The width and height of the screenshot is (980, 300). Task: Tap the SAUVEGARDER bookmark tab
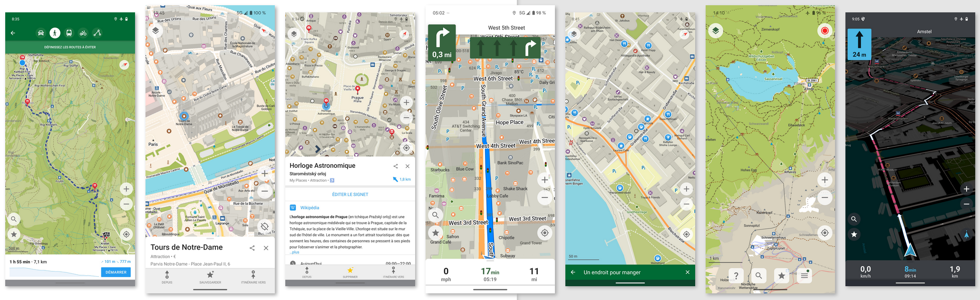coord(210,277)
